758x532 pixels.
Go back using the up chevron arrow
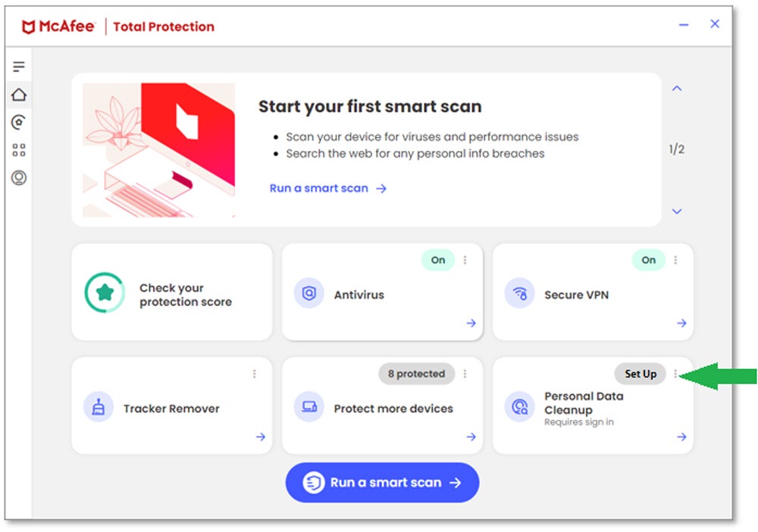676,88
